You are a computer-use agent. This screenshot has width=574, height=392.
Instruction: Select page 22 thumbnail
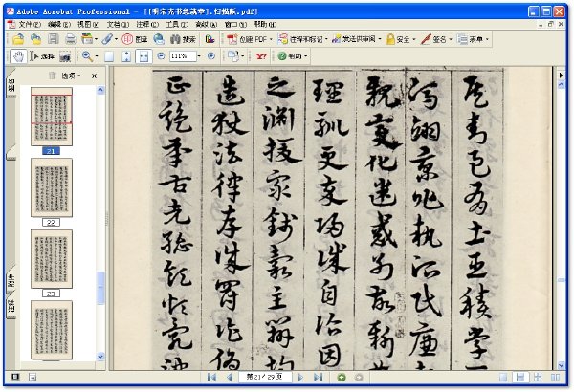click(52, 187)
